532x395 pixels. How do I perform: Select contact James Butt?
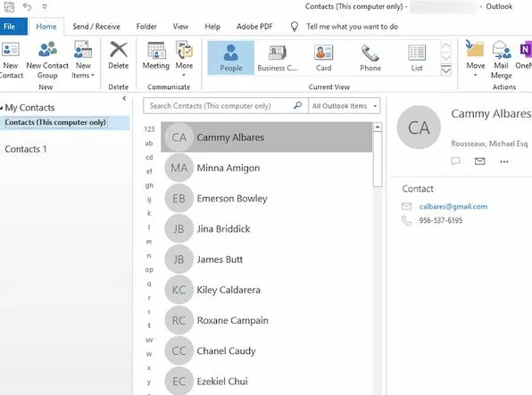click(x=267, y=259)
